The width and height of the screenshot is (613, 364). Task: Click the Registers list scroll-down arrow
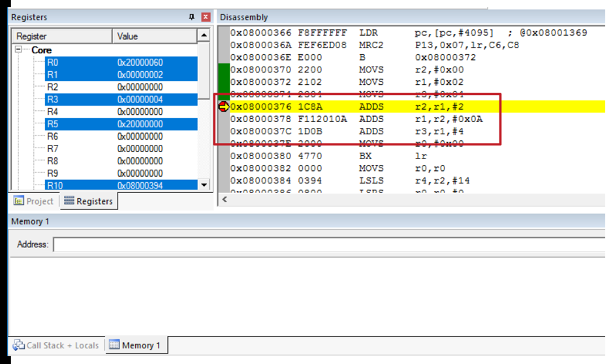pos(204,185)
